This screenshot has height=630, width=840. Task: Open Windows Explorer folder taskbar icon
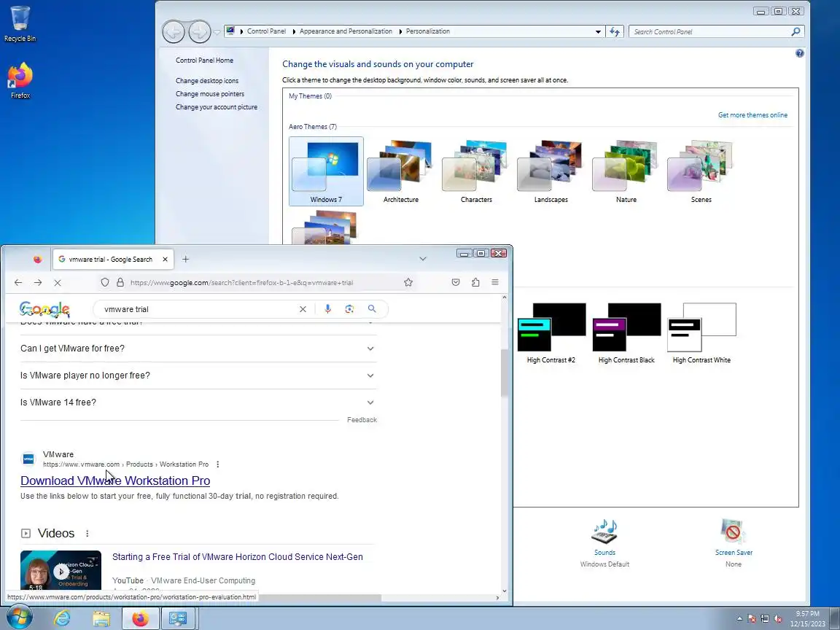pyautogui.click(x=101, y=618)
